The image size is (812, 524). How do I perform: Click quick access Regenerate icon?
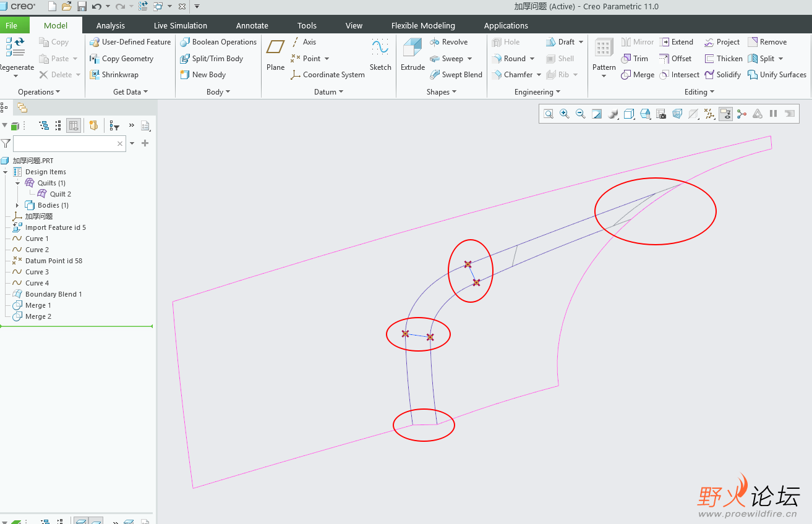[143, 6]
